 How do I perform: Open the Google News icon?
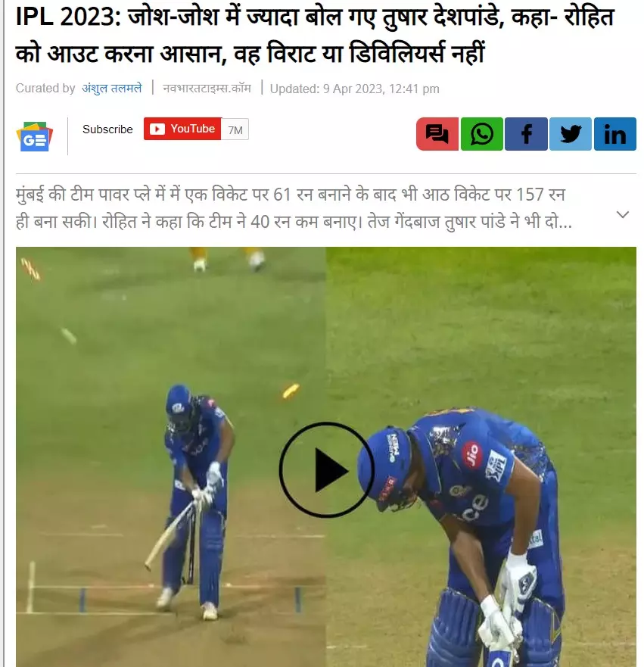coord(34,137)
